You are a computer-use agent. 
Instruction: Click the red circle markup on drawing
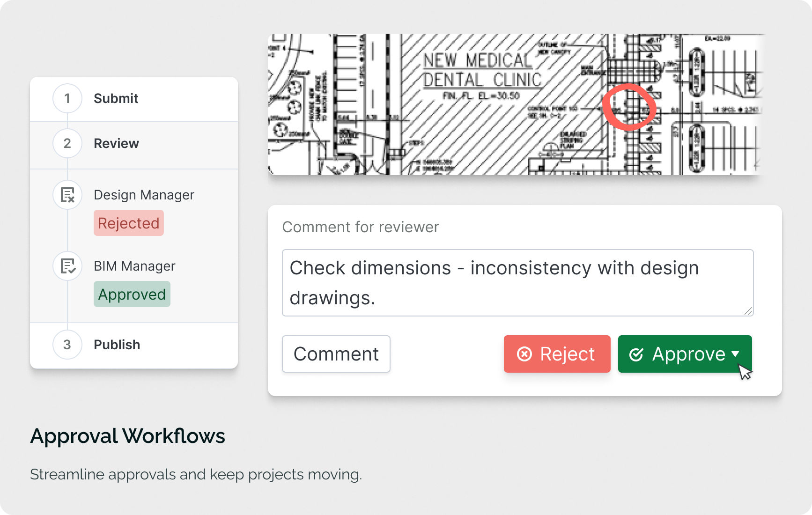tap(629, 107)
